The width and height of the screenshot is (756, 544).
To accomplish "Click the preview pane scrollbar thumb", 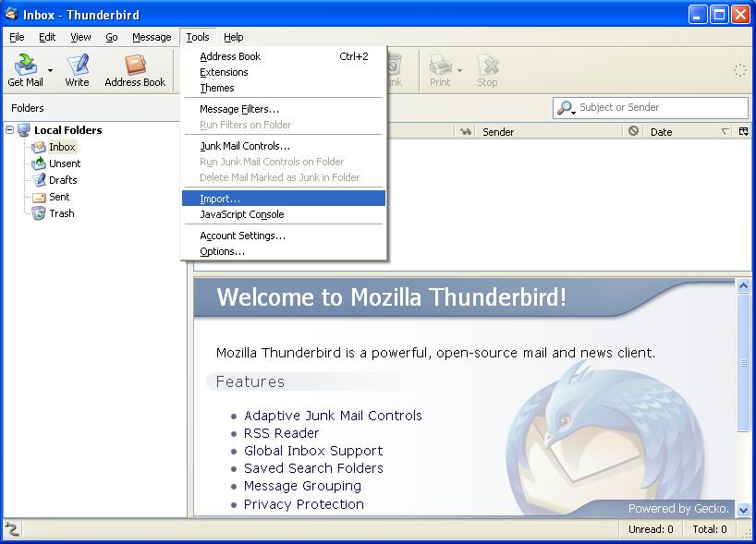I will pyautogui.click(x=743, y=363).
